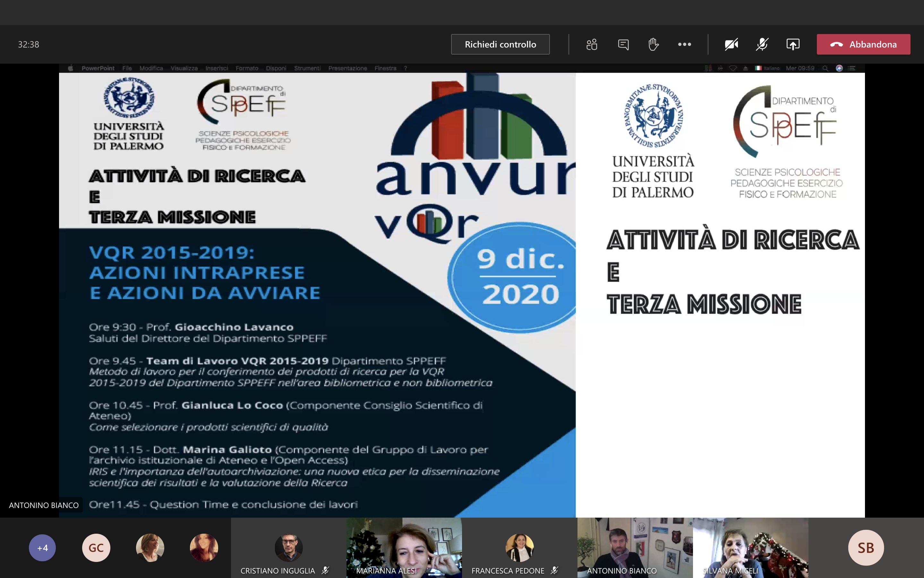The image size is (924, 578).
Task: Click 'Gianluca Lo Coco' in the programme
Action: [232, 405]
